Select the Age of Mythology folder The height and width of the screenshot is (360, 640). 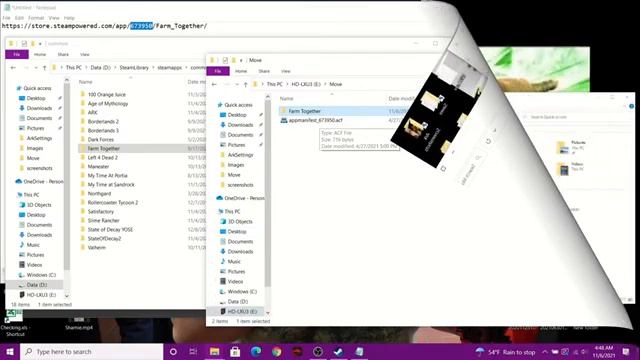108,103
